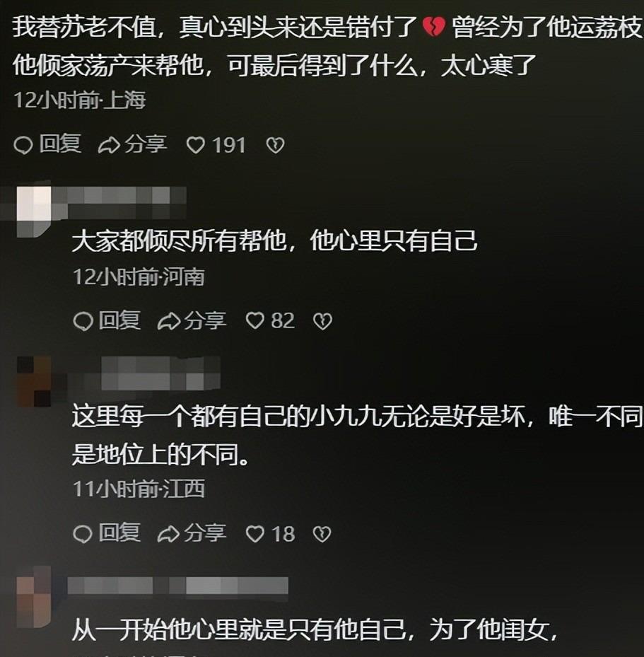This screenshot has height=657, width=644.
Task: Open blurred username above Henan comment
Action: tap(119, 202)
